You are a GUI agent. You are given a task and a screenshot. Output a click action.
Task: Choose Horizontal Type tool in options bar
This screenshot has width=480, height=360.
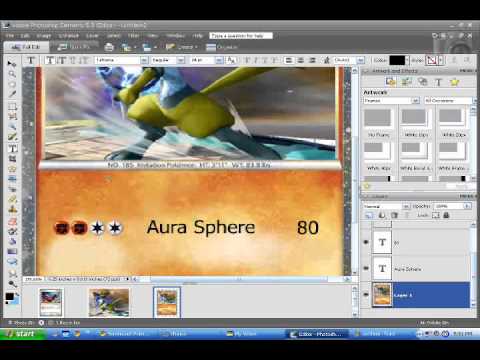coord(50,60)
